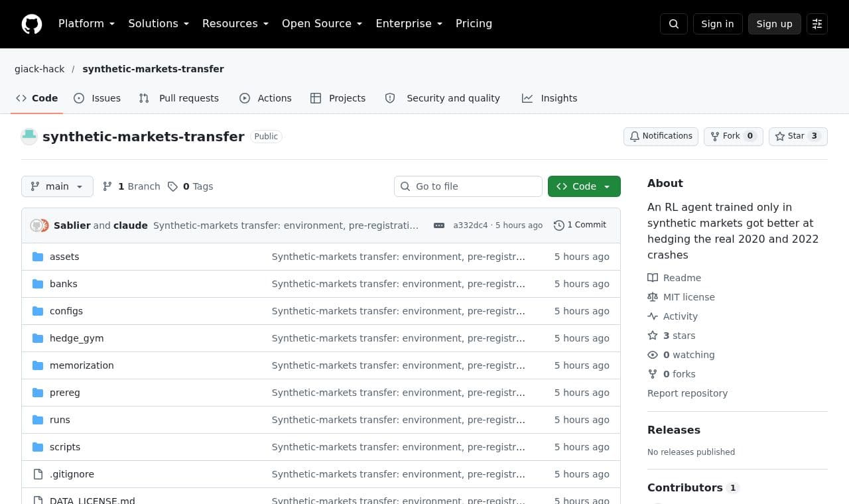Click the search magnifier icon
The height and width of the screenshot is (504, 849).
(x=674, y=24)
